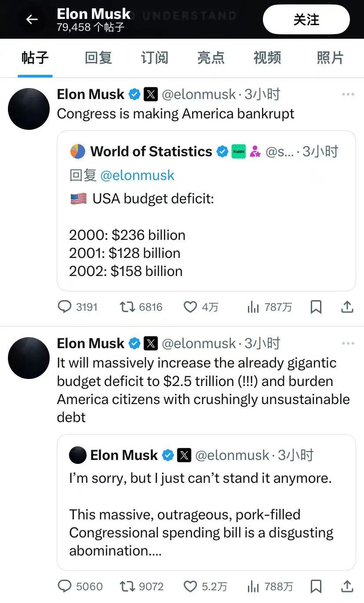Like the post with 5.2万 likes
Image resolution: width=364 pixels, height=603 pixels.
[x=205, y=586]
